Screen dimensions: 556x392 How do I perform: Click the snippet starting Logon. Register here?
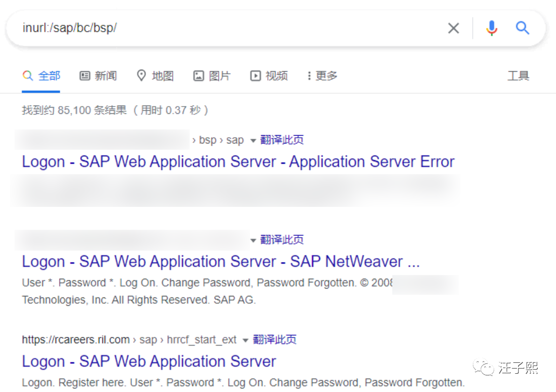[243, 383]
